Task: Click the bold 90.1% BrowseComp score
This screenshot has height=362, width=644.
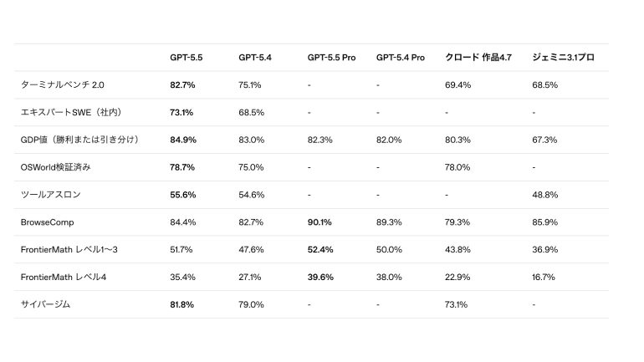Action: tap(319, 222)
